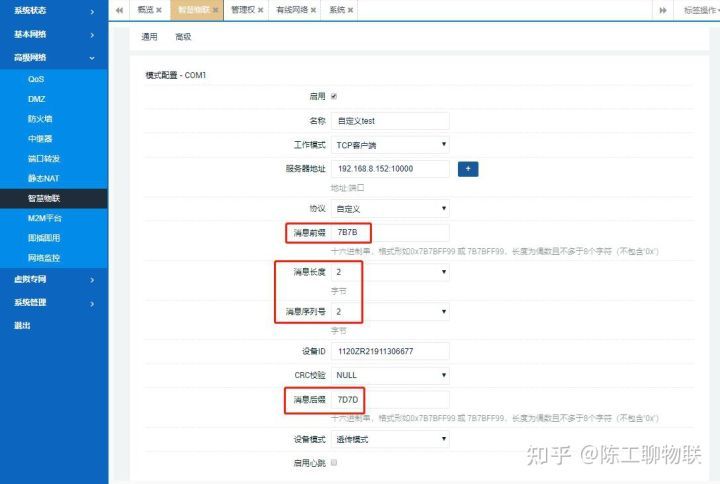Open 网络监控 in the sidebar
720x484 pixels.
(54, 258)
